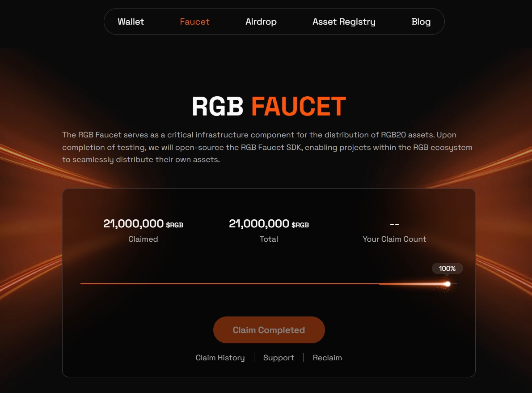Click the faucet description paragraph text
This screenshot has width=532, height=393.
(267, 147)
